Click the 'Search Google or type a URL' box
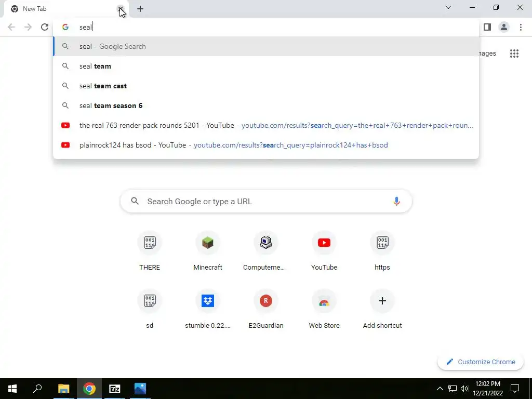 [266, 201]
